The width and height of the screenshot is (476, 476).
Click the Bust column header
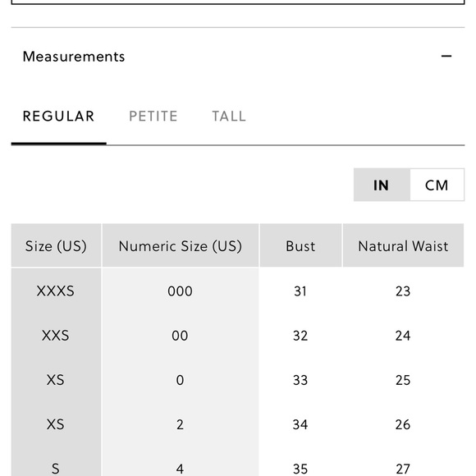coord(300,245)
